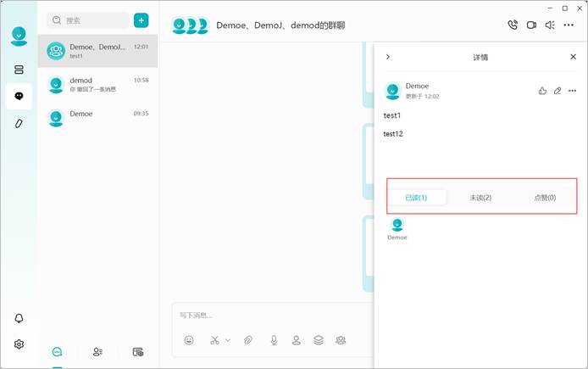Open the notifications bell icon
This screenshot has width=588, height=369.
coord(19,318)
